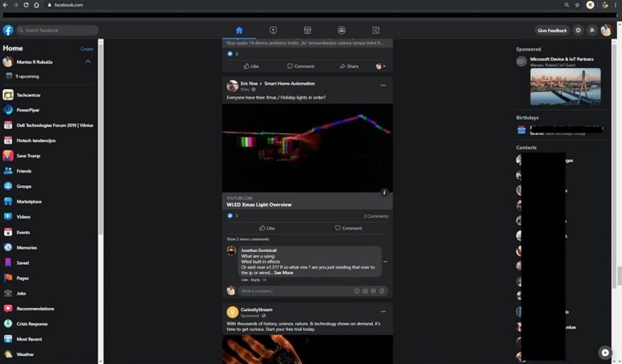Viewport: 622px width, 364px height.
Task: Open Messenger from the top bar
Action: click(x=578, y=31)
